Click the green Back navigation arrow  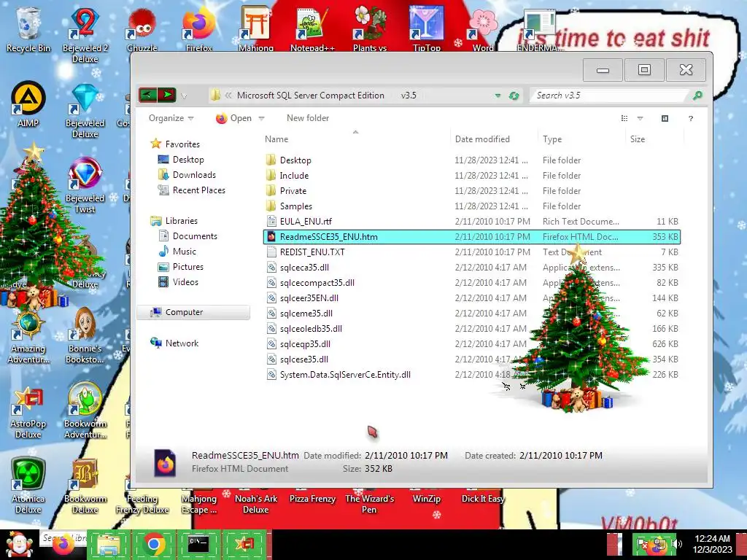tap(147, 95)
